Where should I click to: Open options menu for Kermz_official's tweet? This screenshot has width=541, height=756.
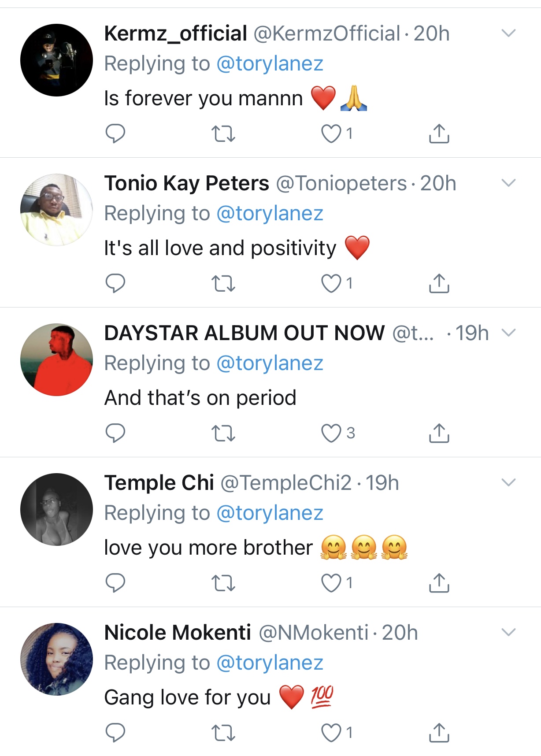[x=509, y=33]
